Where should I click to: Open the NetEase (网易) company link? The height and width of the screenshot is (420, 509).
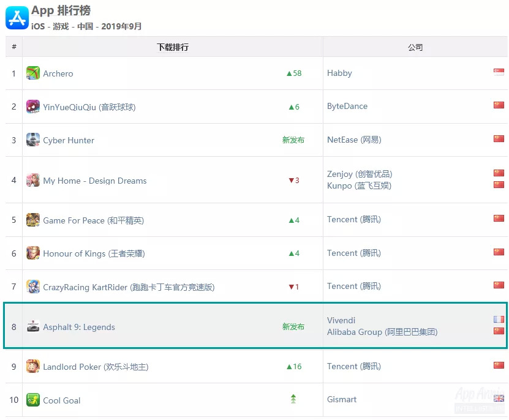tap(354, 140)
